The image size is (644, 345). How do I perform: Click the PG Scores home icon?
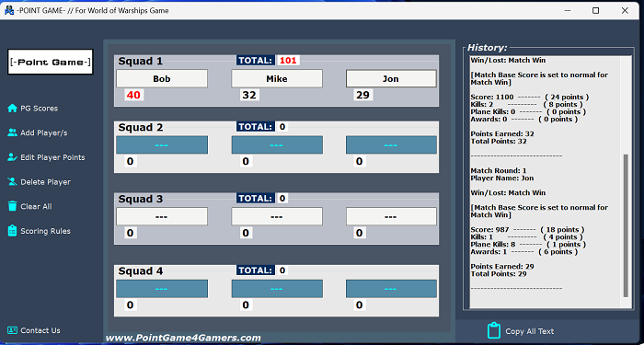tap(12, 108)
